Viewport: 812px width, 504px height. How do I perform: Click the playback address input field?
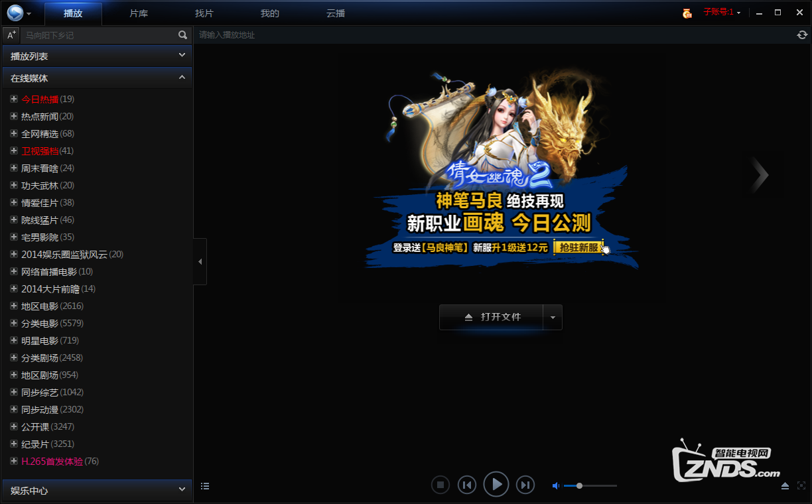click(x=495, y=35)
